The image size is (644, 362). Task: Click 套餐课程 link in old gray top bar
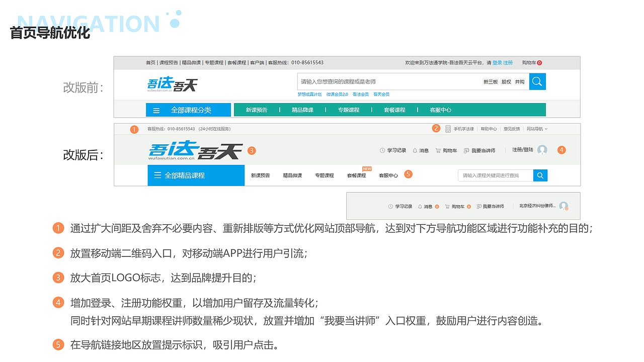tap(236, 63)
